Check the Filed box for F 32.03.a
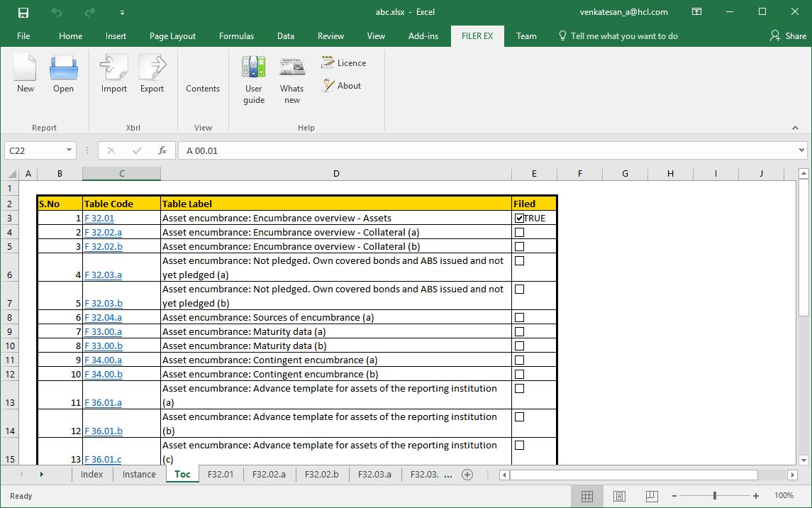The height and width of the screenshot is (508, 812). click(x=519, y=261)
